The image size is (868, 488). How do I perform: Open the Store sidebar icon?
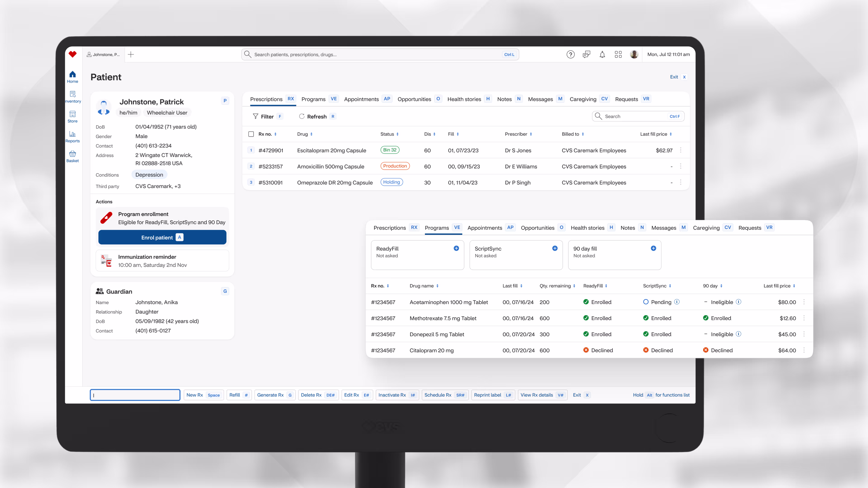point(72,117)
